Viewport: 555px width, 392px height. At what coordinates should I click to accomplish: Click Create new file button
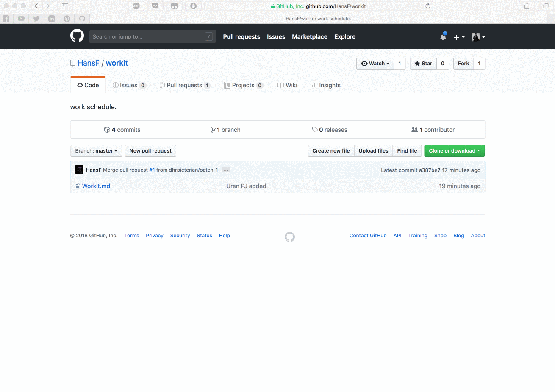[x=331, y=151]
